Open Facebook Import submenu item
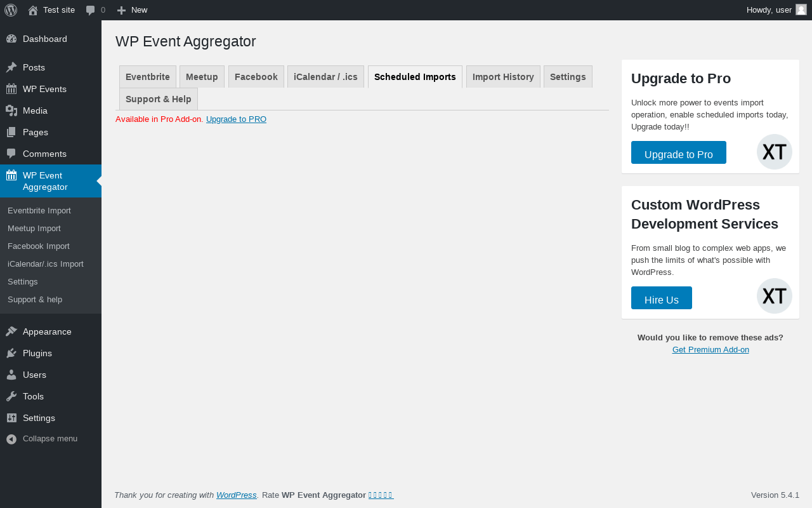This screenshot has width=812, height=508. (x=39, y=246)
